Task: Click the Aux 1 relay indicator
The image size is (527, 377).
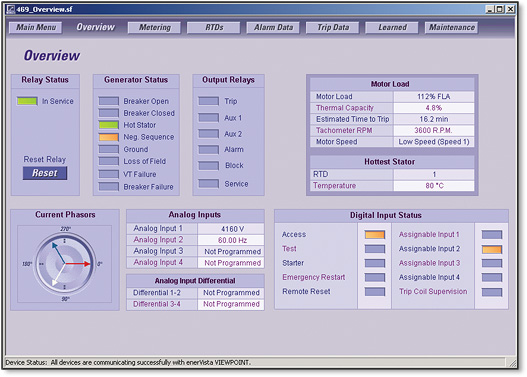Action: click(x=208, y=118)
